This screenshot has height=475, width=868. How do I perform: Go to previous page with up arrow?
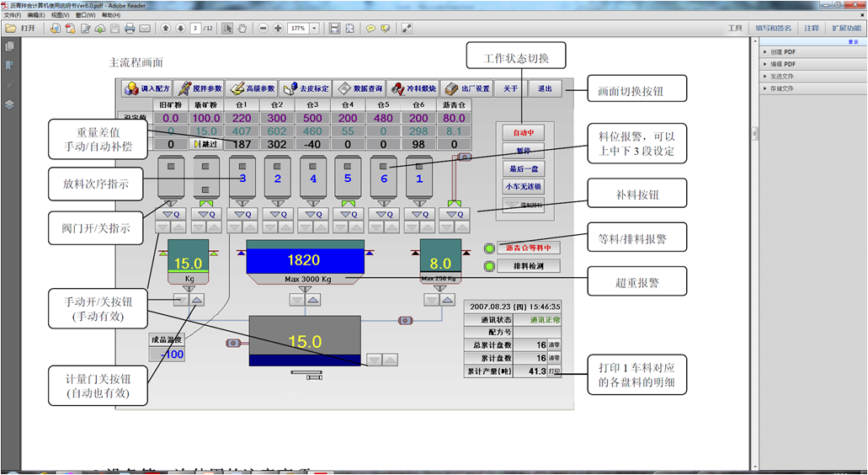click(166, 28)
